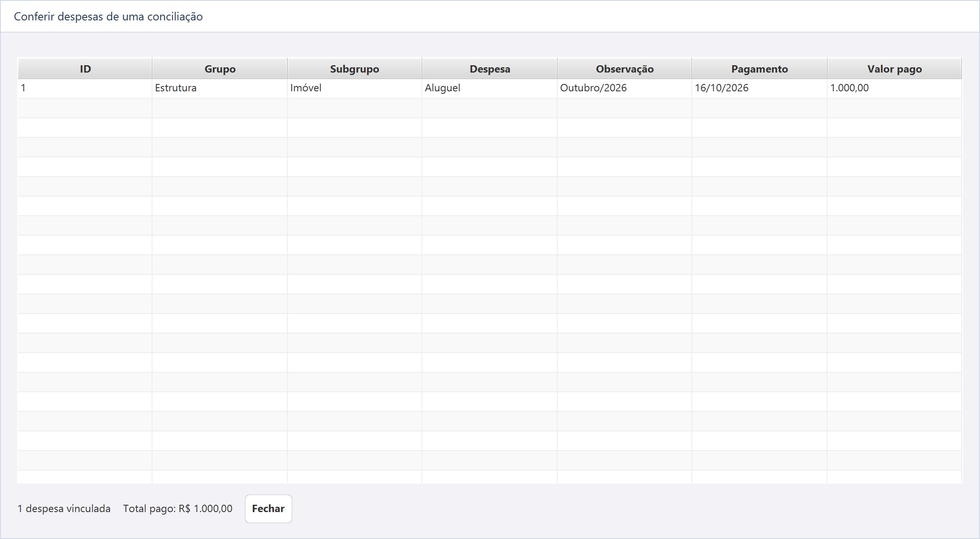
Task: Click the 'Total pago: R$ 1.000,00' label
Action: click(178, 508)
